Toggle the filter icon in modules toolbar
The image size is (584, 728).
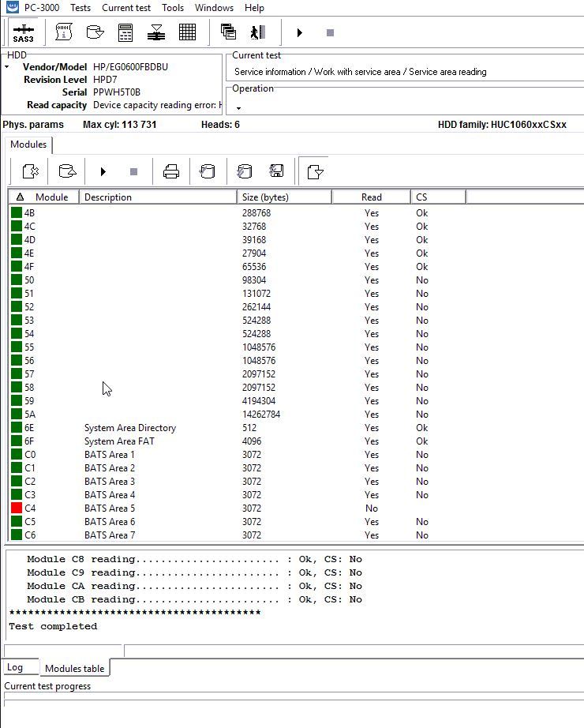point(314,171)
